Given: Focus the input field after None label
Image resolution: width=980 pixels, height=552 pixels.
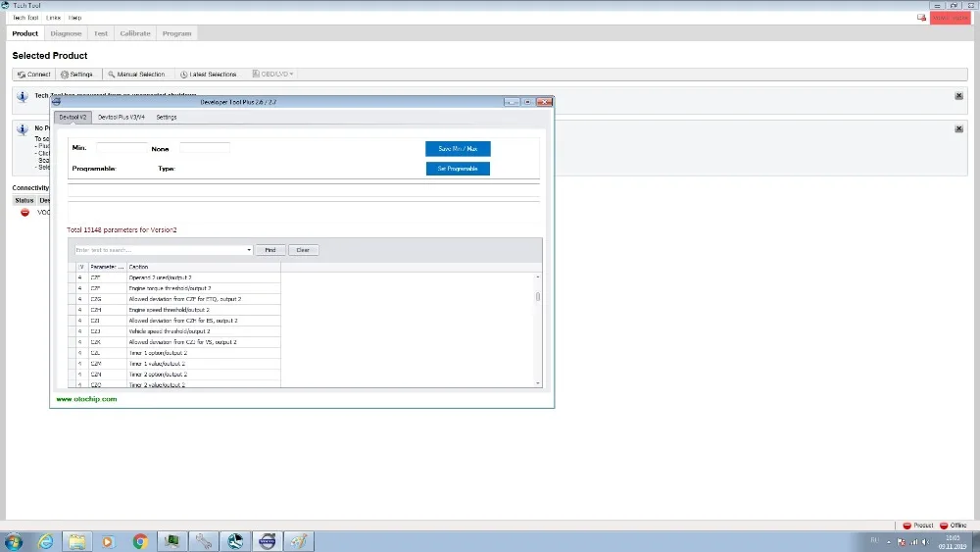Looking at the screenshot, I should (205, 147).
